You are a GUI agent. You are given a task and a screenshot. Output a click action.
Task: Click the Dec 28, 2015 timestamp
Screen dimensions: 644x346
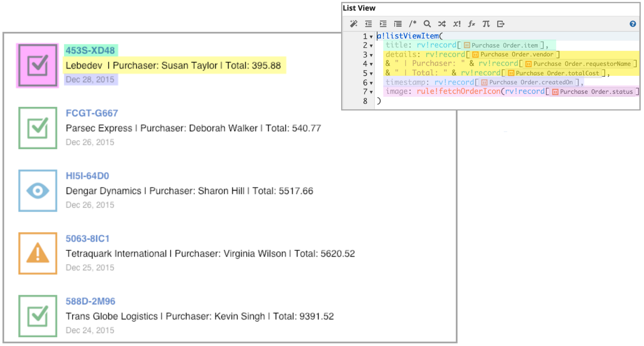point(90,80)
